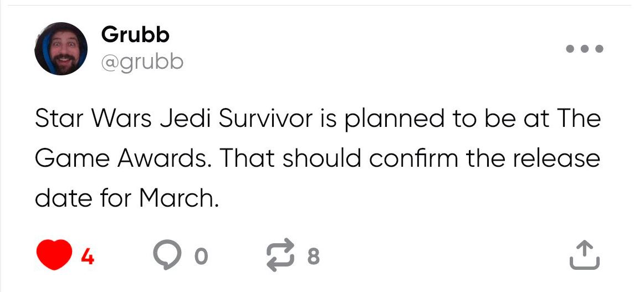Viewport: 644px width, 292px height.
Task: Repost using the looping arrows icon
Action: [x=280, y=255]
